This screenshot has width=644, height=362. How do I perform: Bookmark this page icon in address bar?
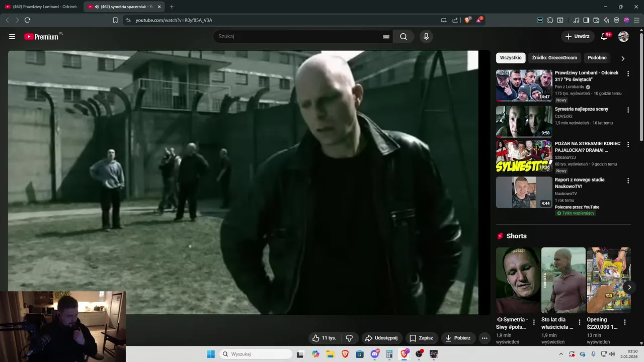pyautogui.click(x=115, y=20)
